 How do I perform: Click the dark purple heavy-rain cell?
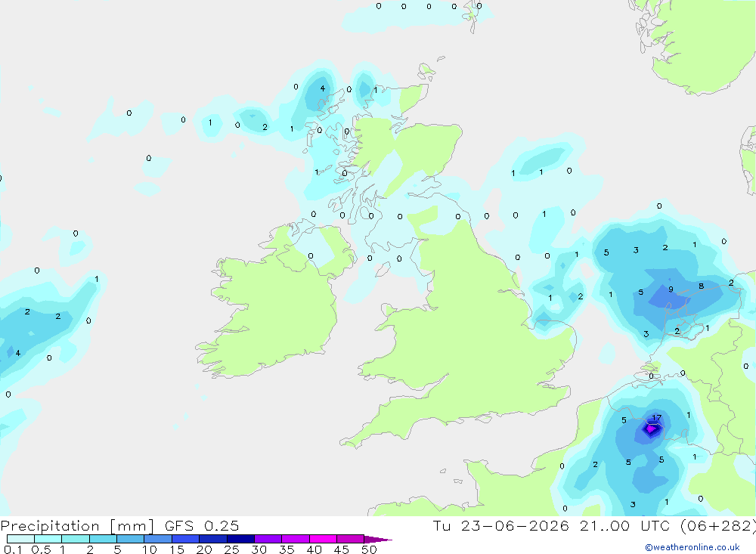click(x=652, y=428)
